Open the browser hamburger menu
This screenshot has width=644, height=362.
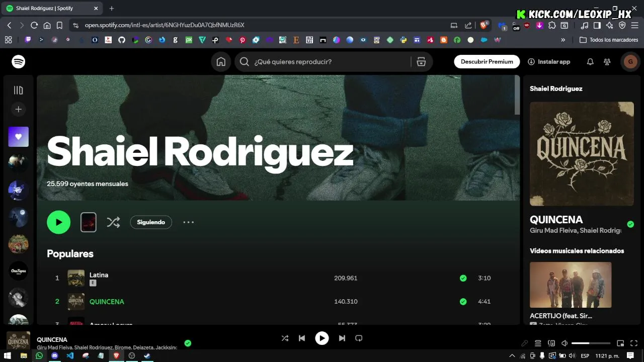(635, 25)
